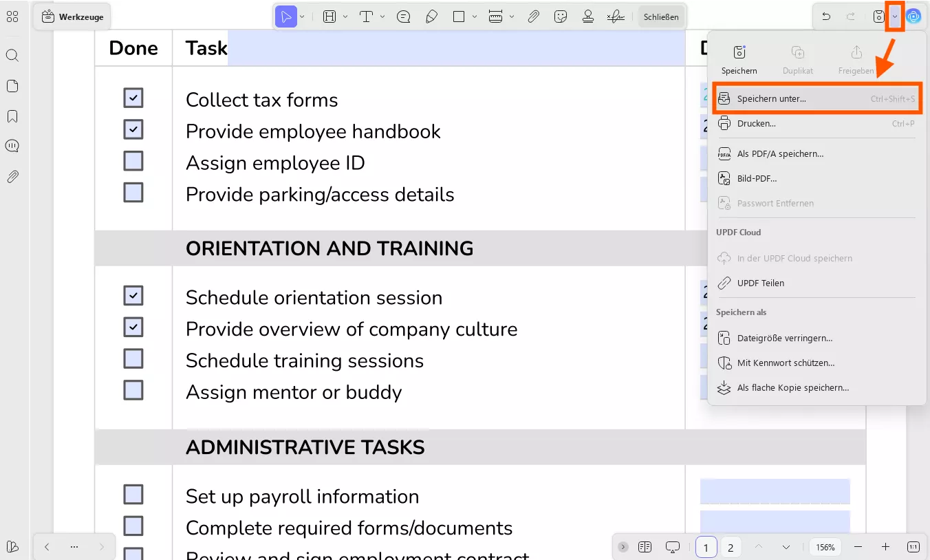Choose the measurement ruler tool
The image size is (930, 560).
point(496,17)
